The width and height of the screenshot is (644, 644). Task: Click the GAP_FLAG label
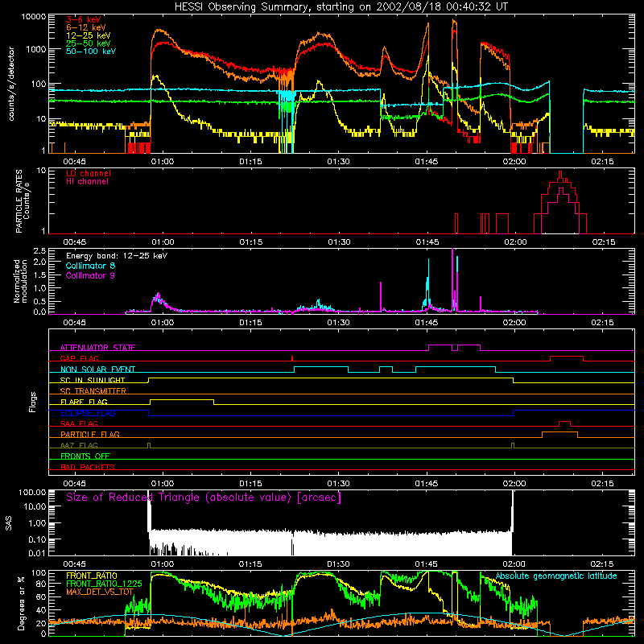(x=79, y=358)
